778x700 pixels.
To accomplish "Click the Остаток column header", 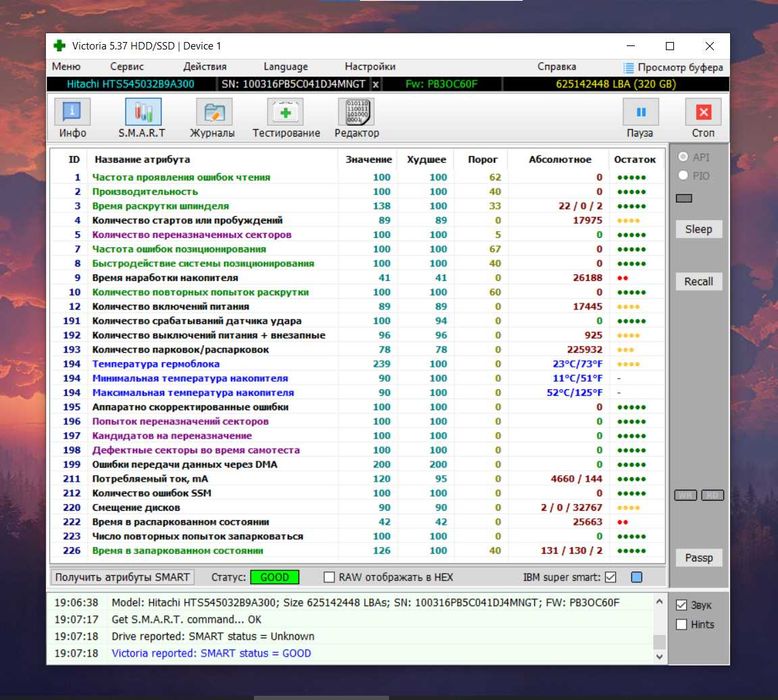I will click(635, 159).
